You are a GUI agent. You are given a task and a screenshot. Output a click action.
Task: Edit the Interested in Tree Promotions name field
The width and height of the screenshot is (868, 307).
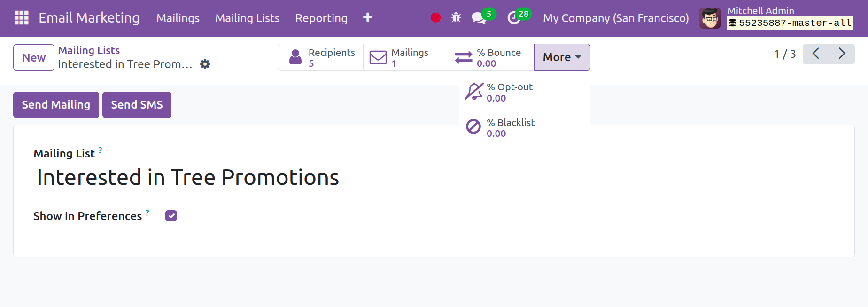coord(188,178)
